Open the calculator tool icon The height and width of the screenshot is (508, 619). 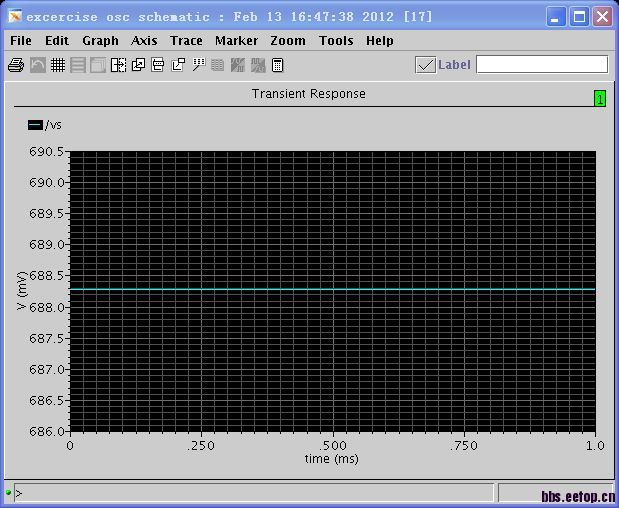[x=278, y=65]
